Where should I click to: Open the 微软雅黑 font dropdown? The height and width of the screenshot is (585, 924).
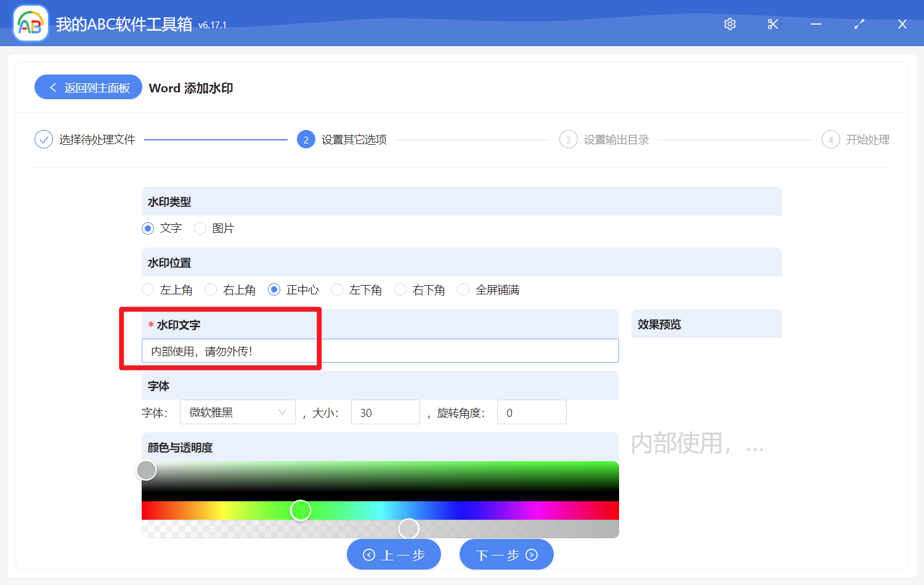237,412
